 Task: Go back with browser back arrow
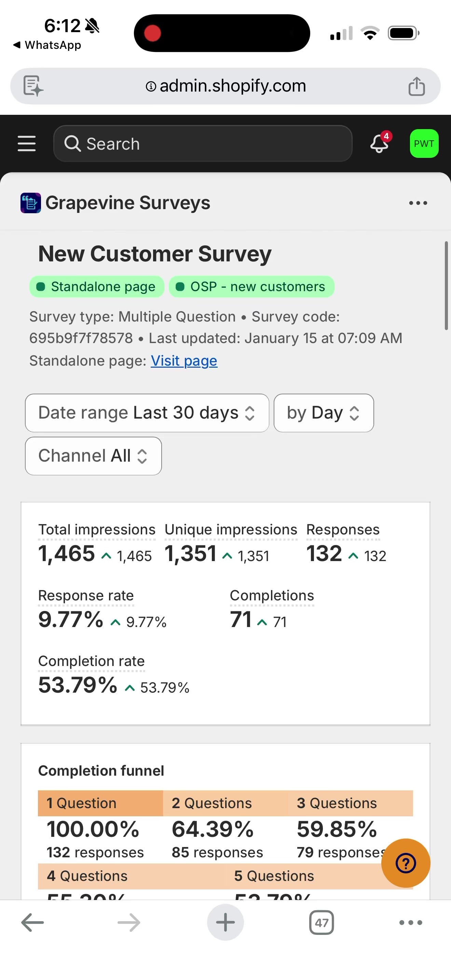33,922
